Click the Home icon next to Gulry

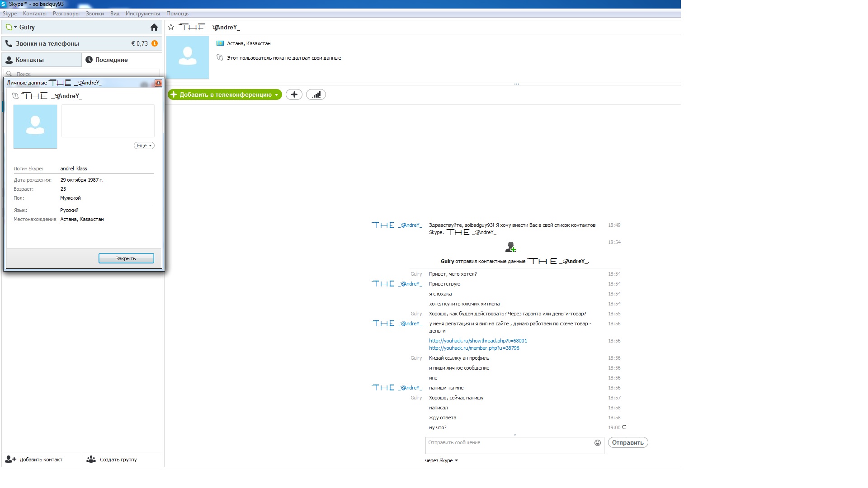[154, 27]
